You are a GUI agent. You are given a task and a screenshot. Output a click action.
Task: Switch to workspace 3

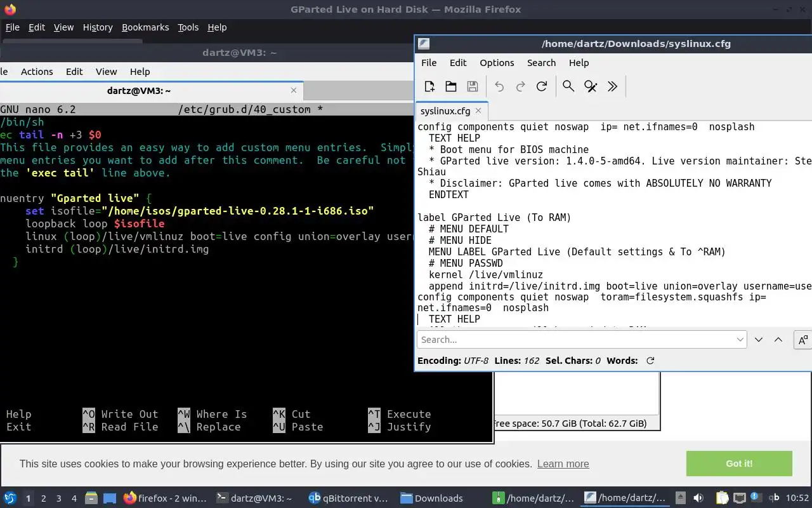coord(58,498)
